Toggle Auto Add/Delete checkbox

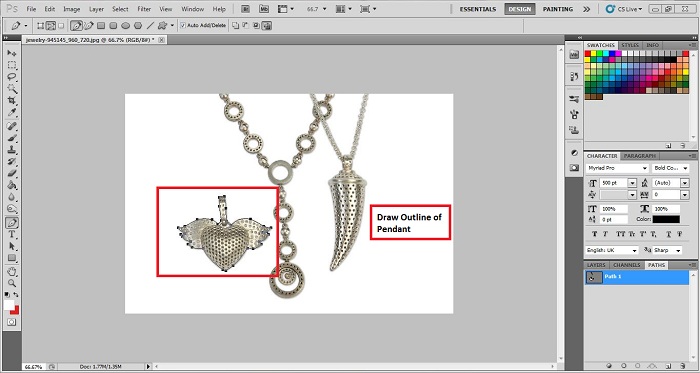pos(183,26)
